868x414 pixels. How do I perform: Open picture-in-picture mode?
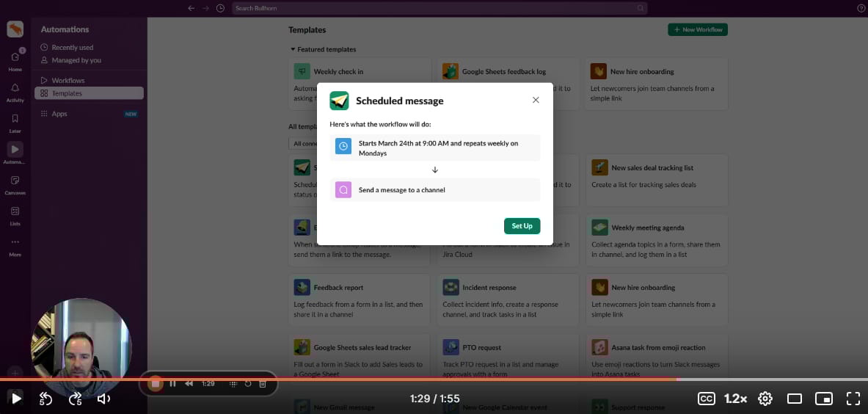[824, 399]
